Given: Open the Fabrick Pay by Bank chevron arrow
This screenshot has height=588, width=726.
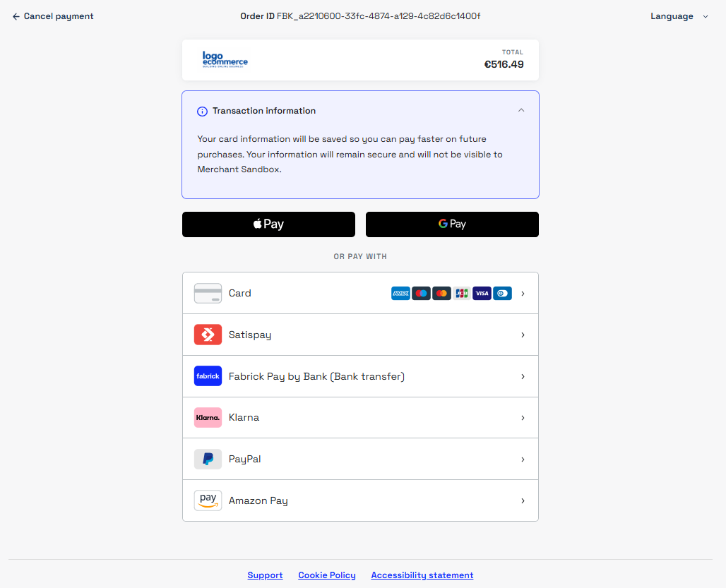Looking at the screenshot, I should [523, 376].
